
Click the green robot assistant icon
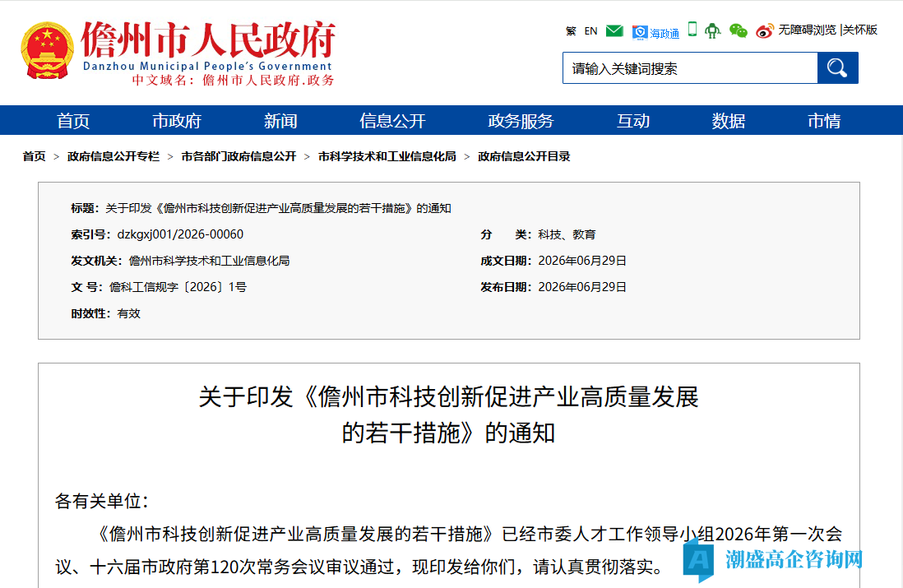[x=713, y=30]
